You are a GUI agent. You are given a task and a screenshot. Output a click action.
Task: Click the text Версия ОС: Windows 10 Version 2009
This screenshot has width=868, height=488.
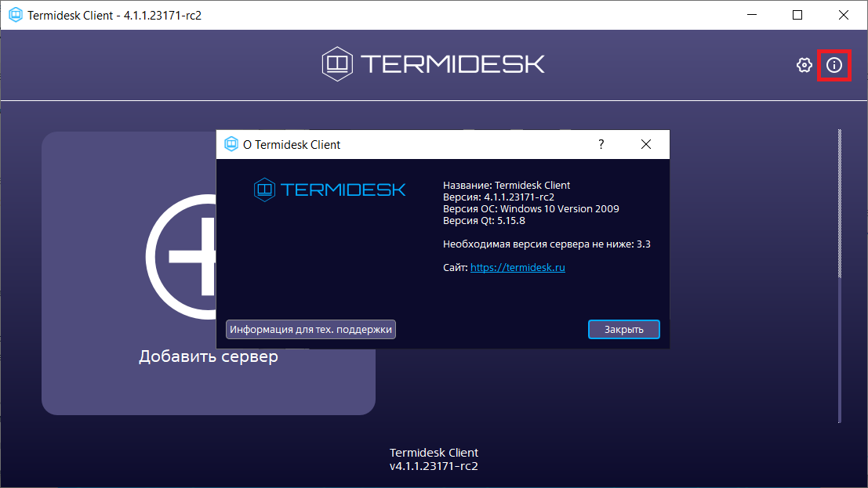point(531,208)
